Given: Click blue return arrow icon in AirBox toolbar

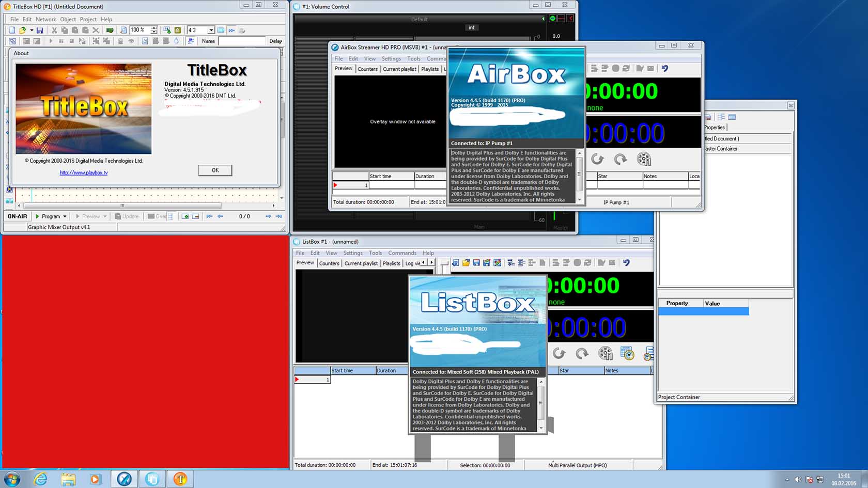Looking at the screenshot, I should 664,68.
